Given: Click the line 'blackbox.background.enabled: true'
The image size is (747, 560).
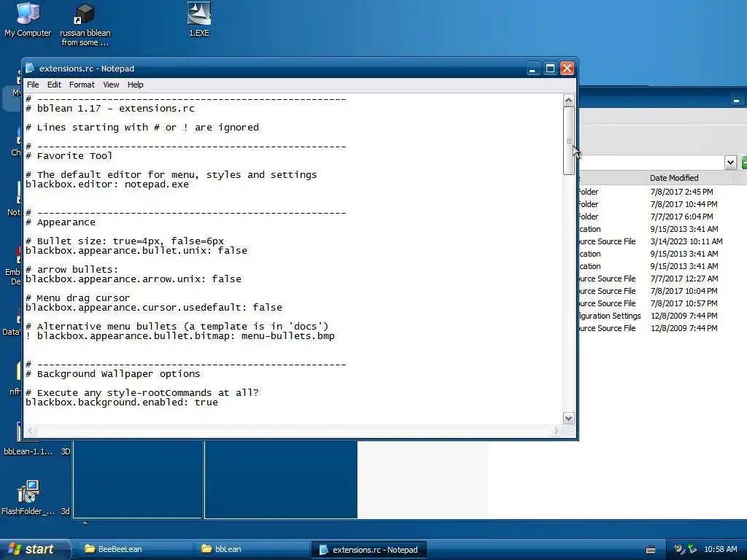Looking at the screenshot, I should click(122, 402).
